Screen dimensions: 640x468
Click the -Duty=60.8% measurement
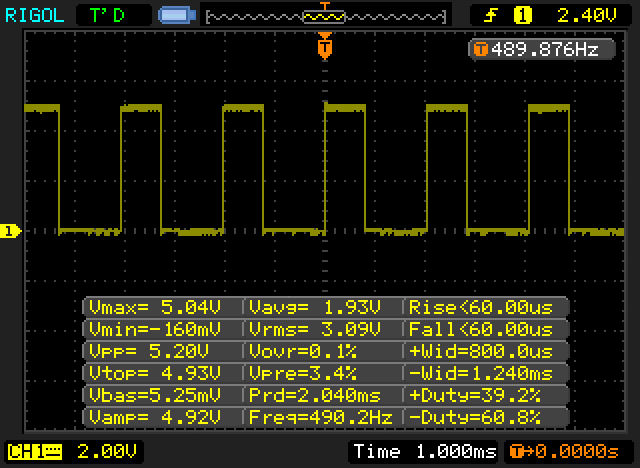point(475,417)
